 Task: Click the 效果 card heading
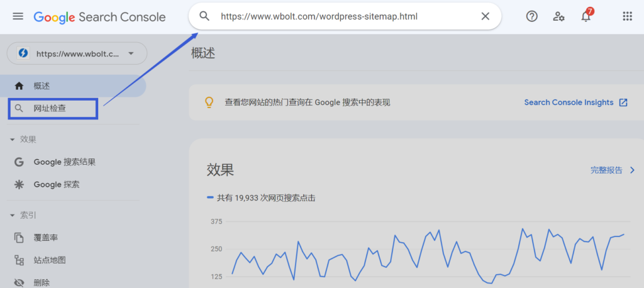[x=221, y=170]
